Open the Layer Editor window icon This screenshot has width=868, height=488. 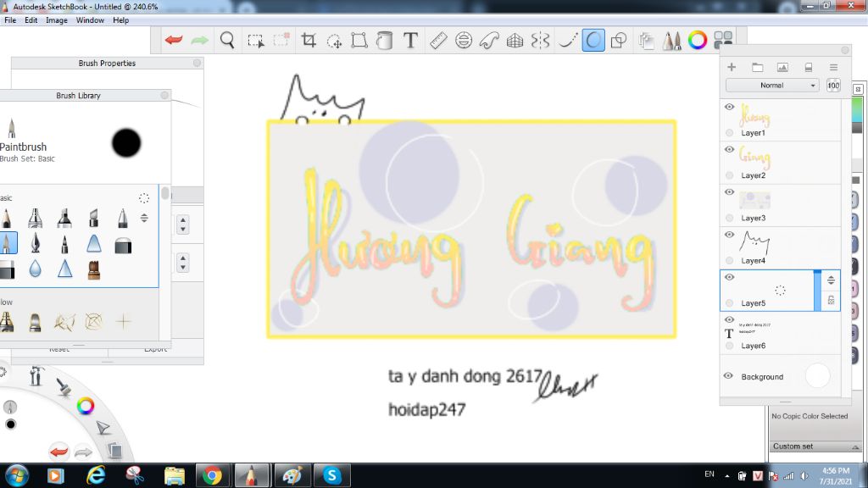coord(646,41)
